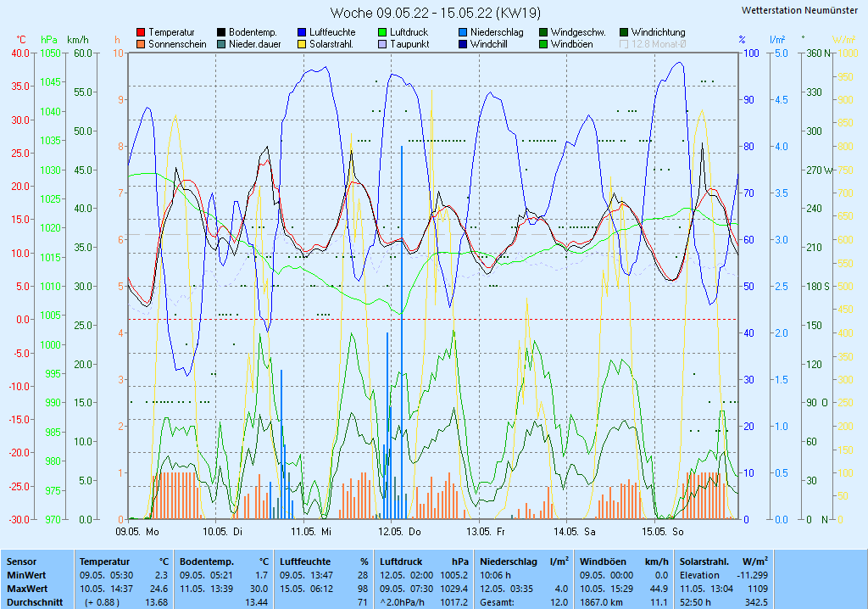This screenshot has width=868, height=609.
Task: Click the MinWert row label
Action: (x=26, y=575)
